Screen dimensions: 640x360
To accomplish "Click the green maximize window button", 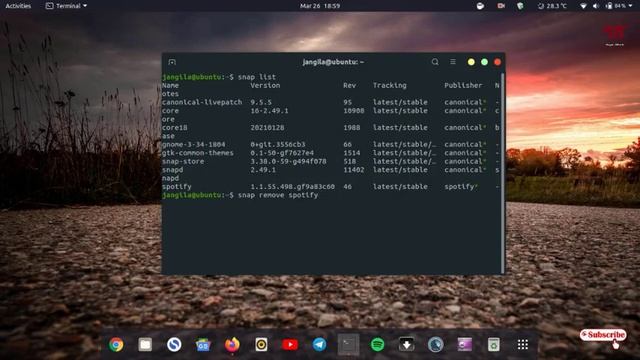I will coord(484,62).
